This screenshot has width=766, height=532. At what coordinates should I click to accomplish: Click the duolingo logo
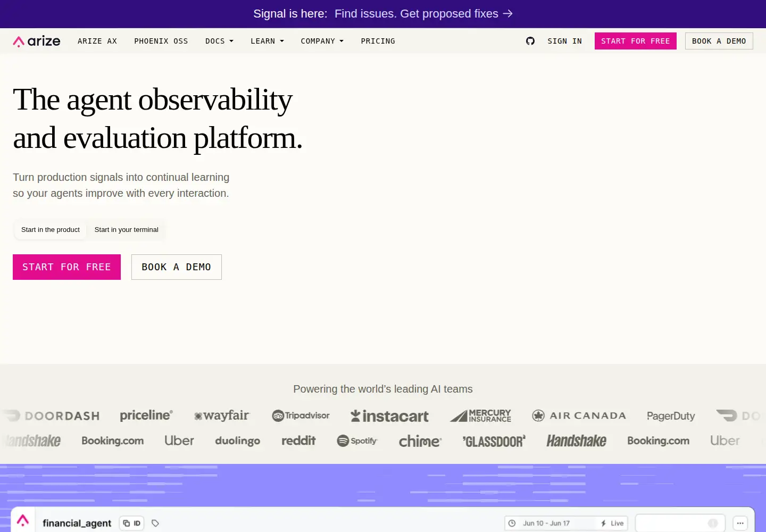coord(237,440)
